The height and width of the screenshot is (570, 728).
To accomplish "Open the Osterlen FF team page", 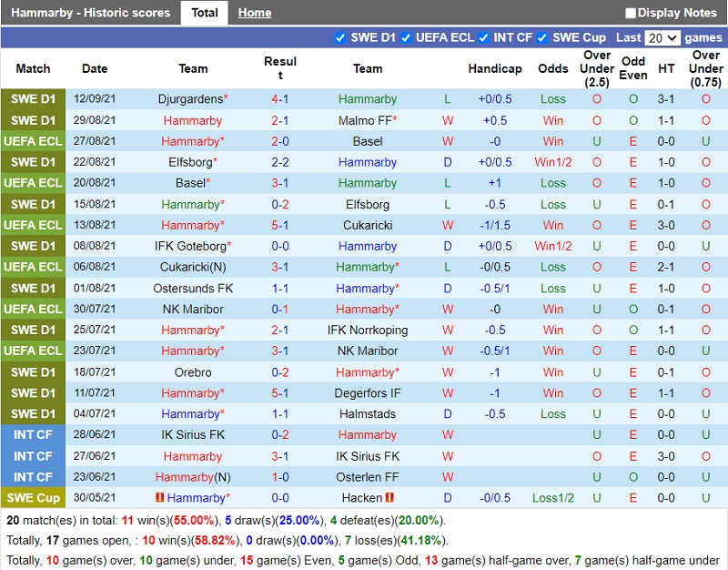I will pyautogui.click(x=368, y=477).
